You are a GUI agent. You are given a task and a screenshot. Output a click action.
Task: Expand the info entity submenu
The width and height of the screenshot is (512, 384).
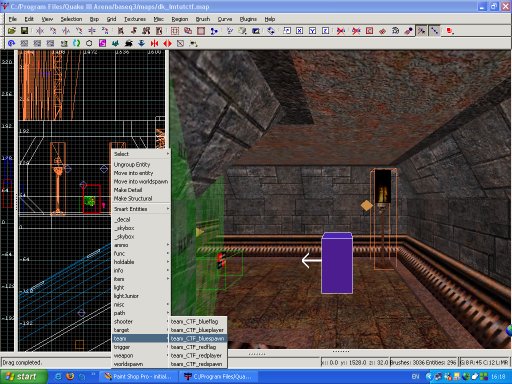[141, 270]
